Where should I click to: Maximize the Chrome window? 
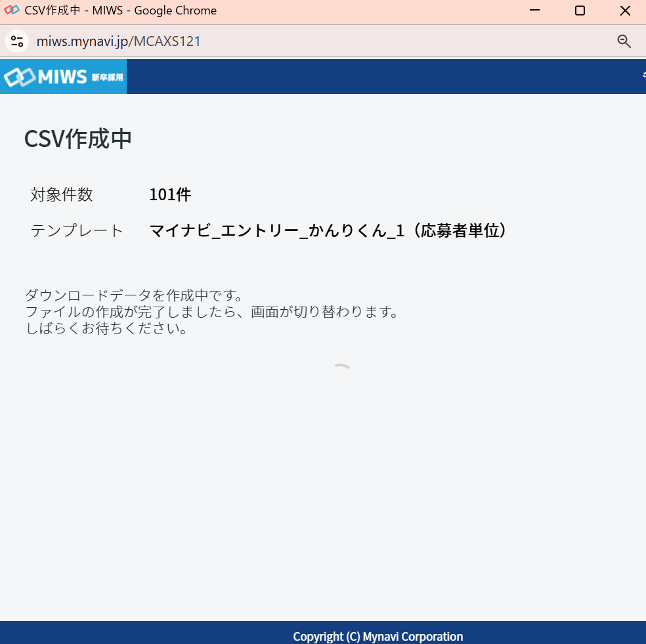coord(579,11)
